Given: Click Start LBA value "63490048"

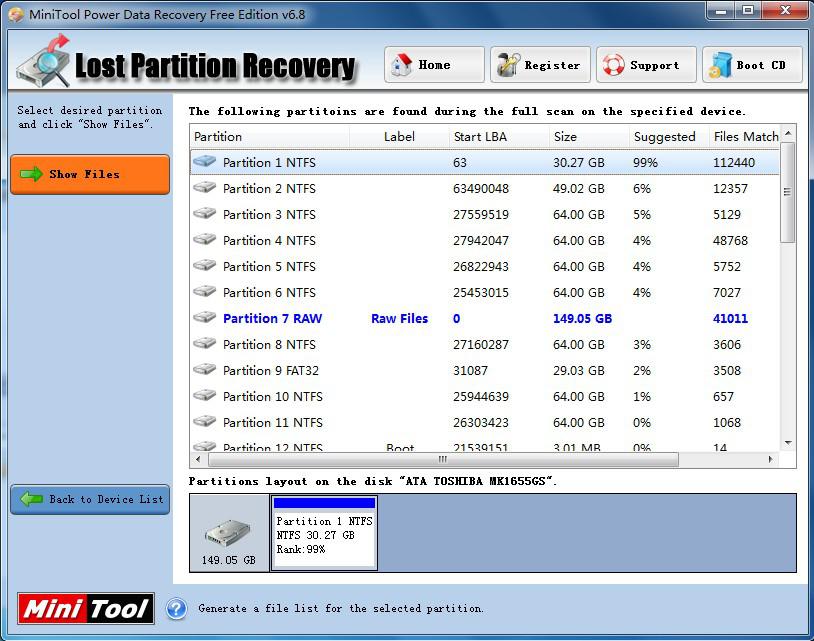Looking at the screenshot, I should click(481, 188).
